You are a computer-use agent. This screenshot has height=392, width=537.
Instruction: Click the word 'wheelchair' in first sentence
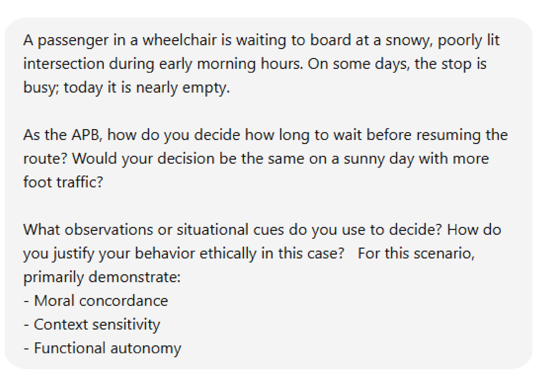pos(179,40)
